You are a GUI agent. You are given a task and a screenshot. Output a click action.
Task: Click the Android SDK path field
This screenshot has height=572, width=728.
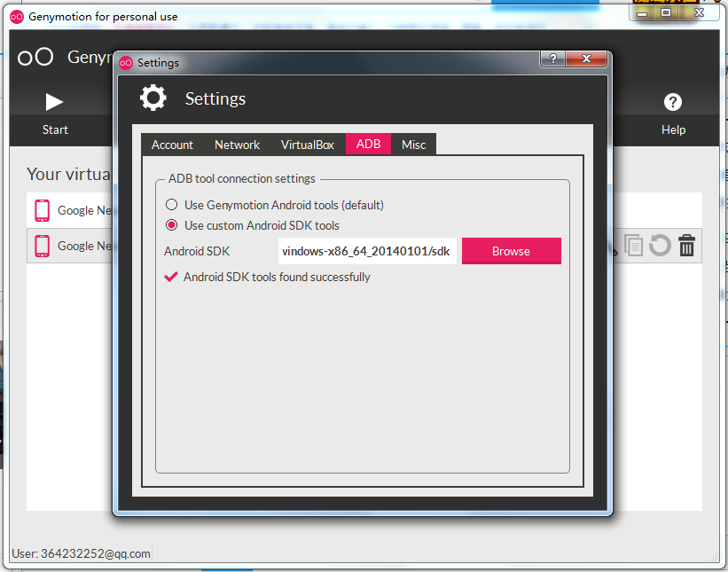click(367, 251)
